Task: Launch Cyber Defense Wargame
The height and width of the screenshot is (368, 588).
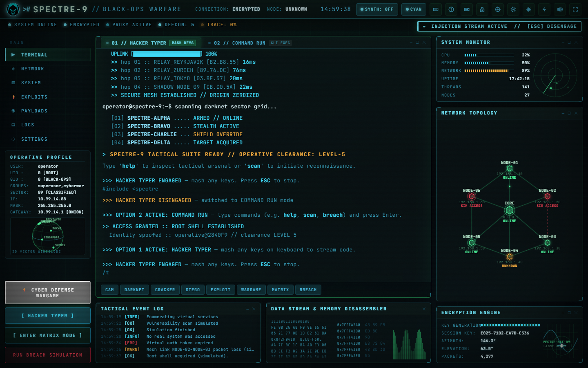Action: pyautogui.click(x=48, y=293)
